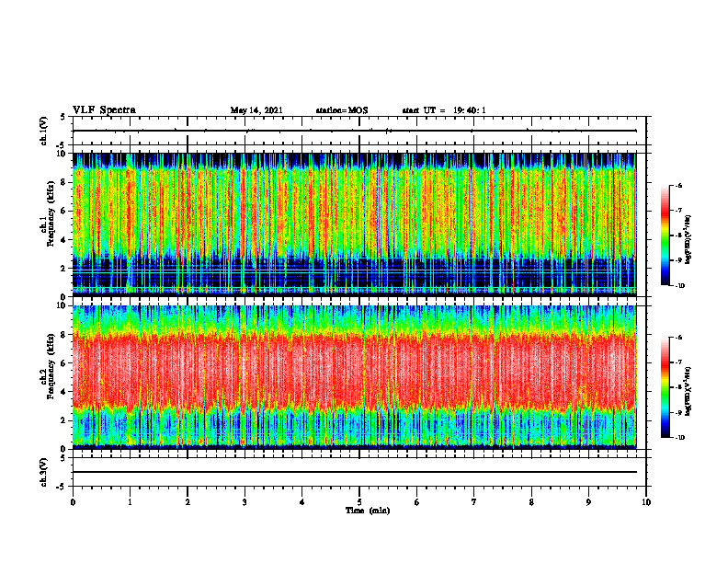The width and height of the screenshot is (728, 563).
Task: Click the "5" tick on the ch.3(V) axis
Action: click(63, 458)
